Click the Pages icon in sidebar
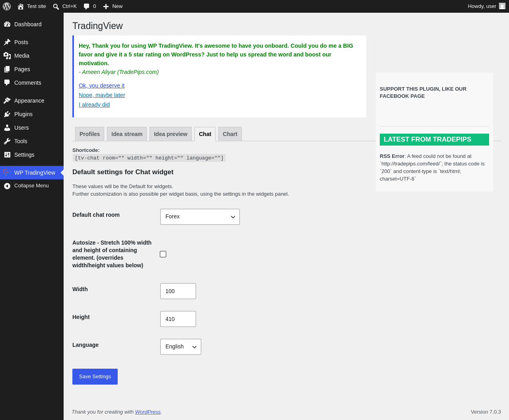The image size is (509, 420). coord(7,69)
